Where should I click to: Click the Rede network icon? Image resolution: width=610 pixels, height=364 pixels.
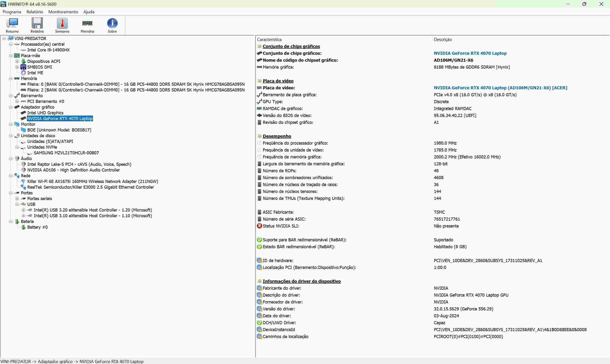(17, 176)
